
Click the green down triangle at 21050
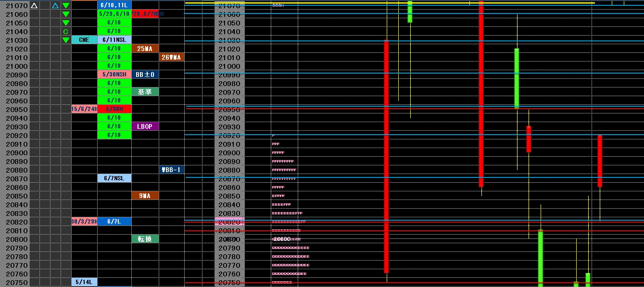point(66,23)
